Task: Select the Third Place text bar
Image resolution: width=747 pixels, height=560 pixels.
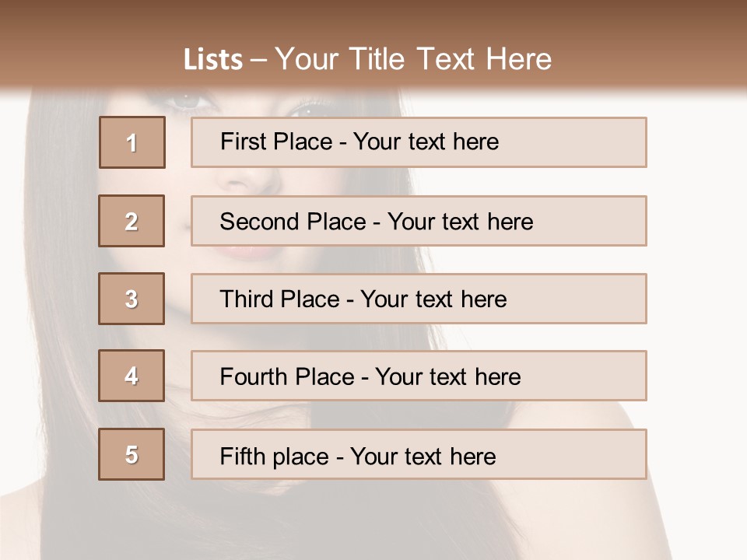Action: 419,299
